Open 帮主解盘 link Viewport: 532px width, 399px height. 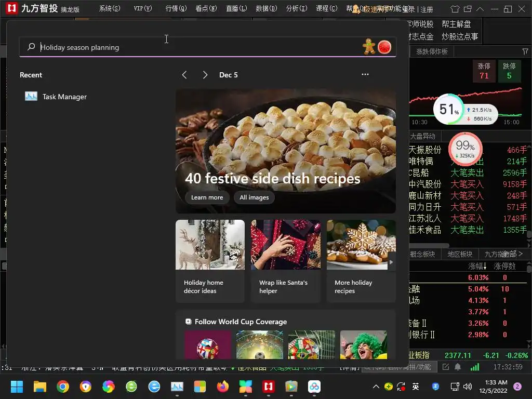point(456,24)
